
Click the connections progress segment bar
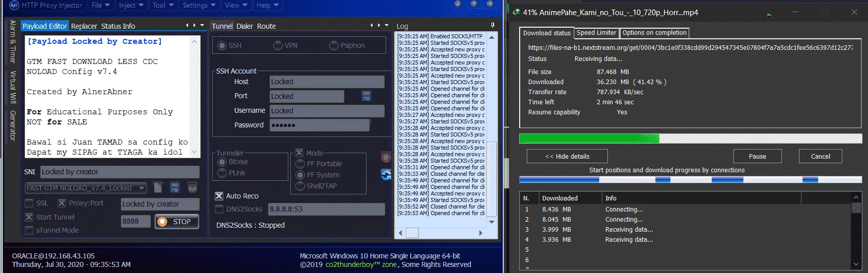(x=691, y=179)
